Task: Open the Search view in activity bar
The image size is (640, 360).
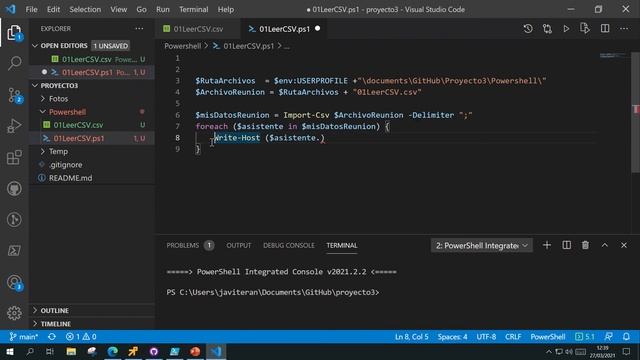Action: tap(14, 63)
